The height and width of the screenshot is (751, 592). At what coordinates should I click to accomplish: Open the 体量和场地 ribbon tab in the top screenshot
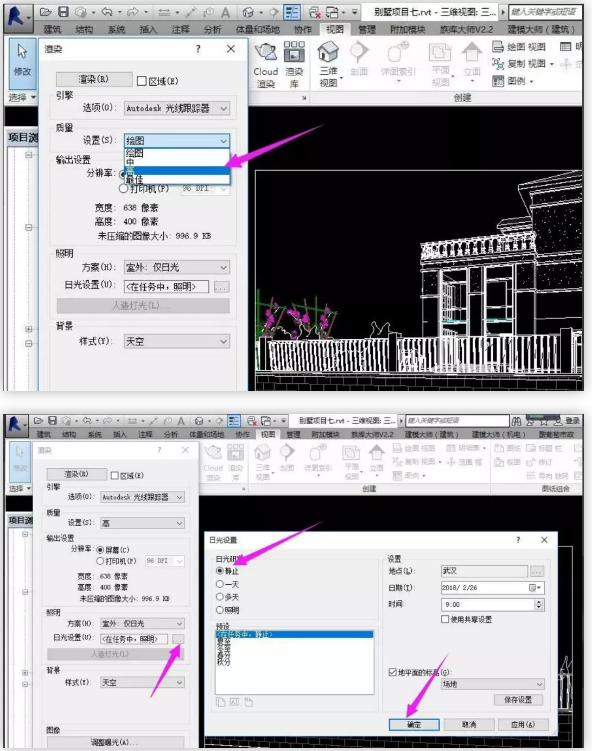[258, 29]
